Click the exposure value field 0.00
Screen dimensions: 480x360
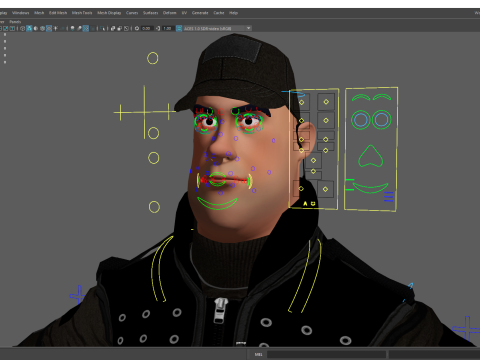[146, 28]
